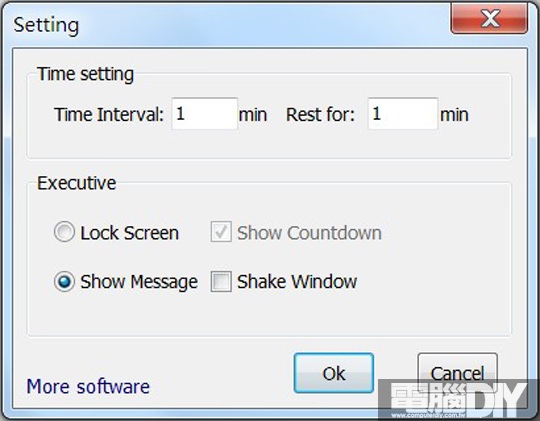Viewport: 540px width, 421px height.
Task: Click the Shake Window label text
Action: click(x=297, y=282)
